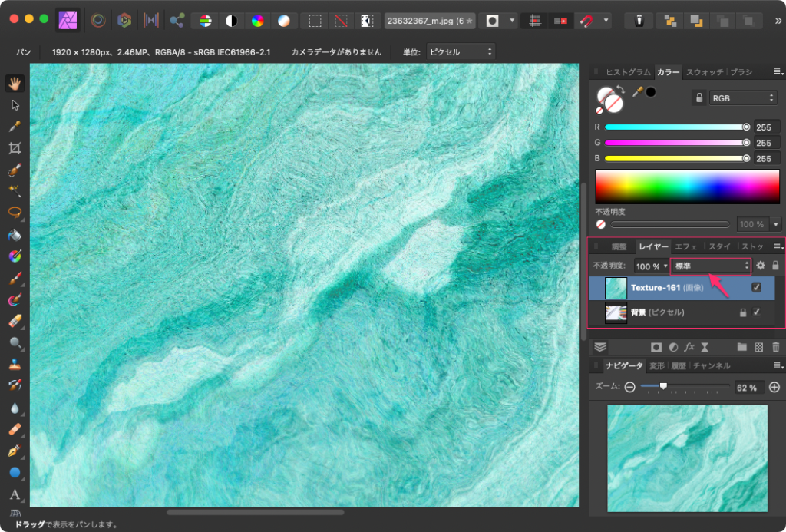
Task: Toggle the layer lock icon beside the gear
Action: click(775, 266)
